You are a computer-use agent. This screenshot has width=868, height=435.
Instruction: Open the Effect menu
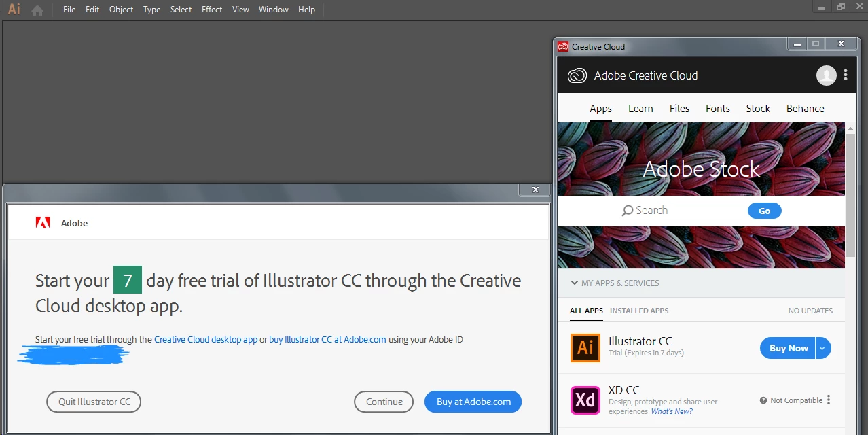[212, 10]
